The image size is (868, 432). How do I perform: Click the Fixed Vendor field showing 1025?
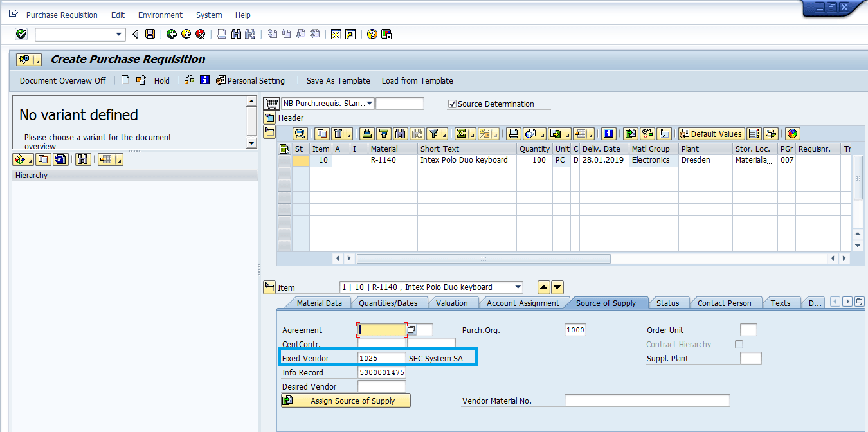pyautogui.click(x=382, y=358)
